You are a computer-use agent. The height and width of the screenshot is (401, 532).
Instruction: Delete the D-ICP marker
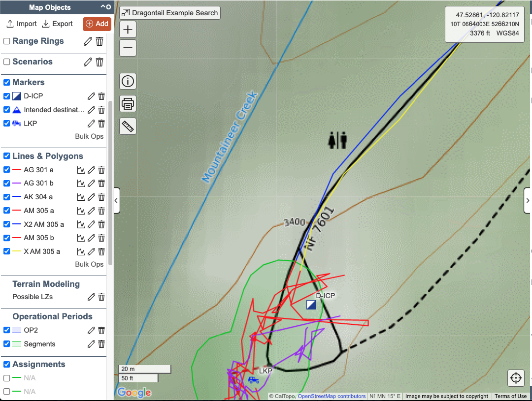coord(101,96)
